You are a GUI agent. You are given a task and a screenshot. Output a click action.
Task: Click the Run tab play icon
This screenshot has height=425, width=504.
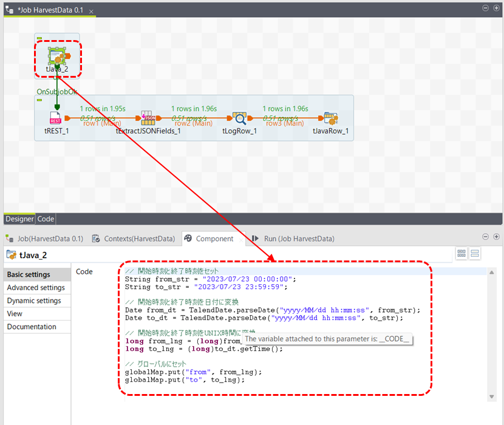click(x=255, y=239)
